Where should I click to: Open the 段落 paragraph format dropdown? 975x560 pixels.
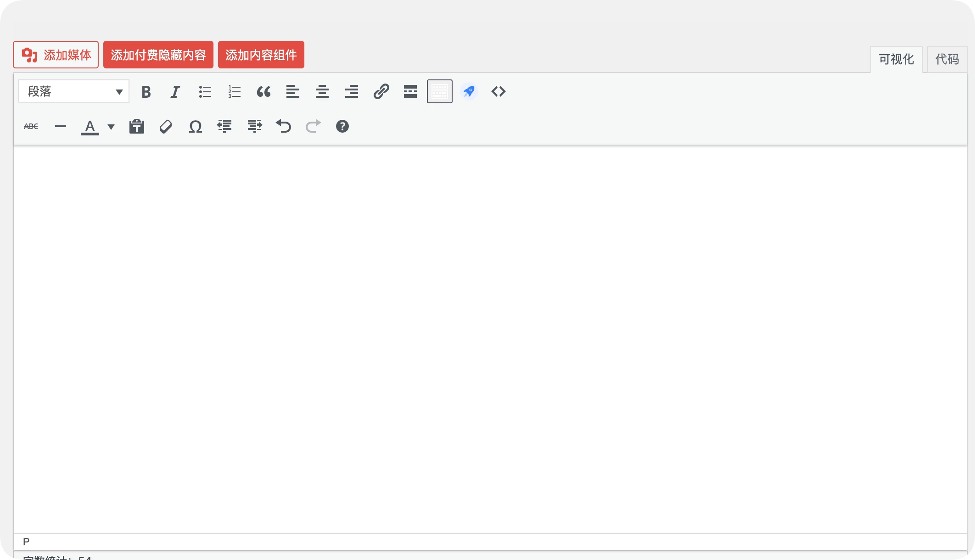[x=74, y=91]
